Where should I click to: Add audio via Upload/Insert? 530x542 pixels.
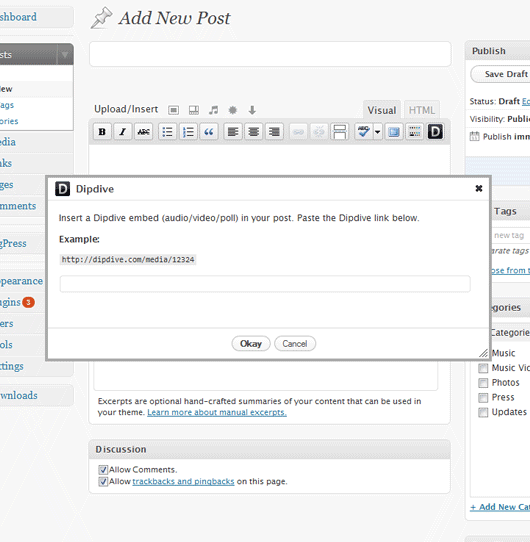[214, 110]
